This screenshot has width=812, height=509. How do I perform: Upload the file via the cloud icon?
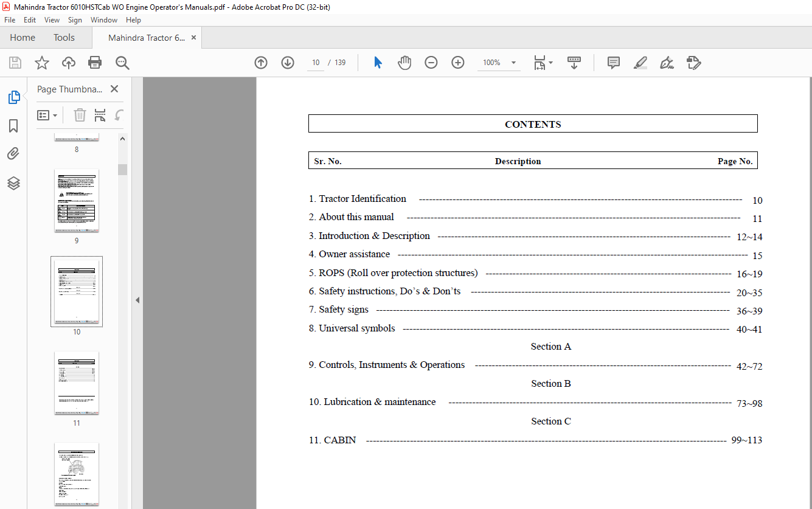(x=69, y=63)
